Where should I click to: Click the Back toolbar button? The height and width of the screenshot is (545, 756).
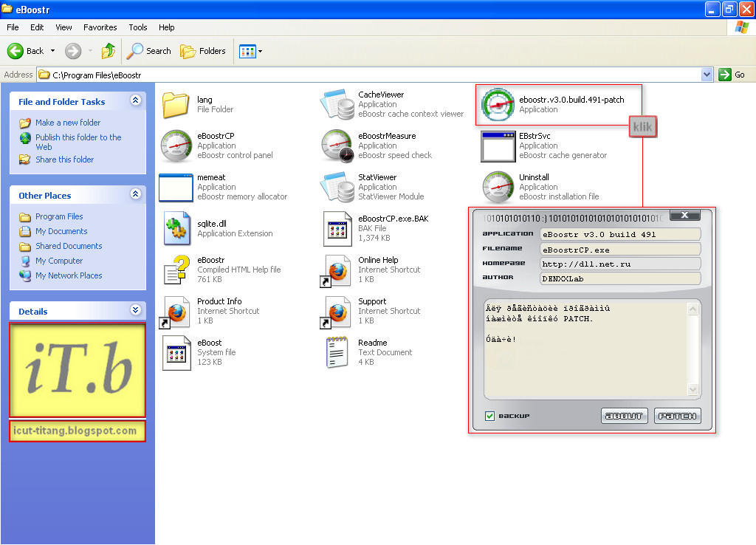tap(25, 51)
